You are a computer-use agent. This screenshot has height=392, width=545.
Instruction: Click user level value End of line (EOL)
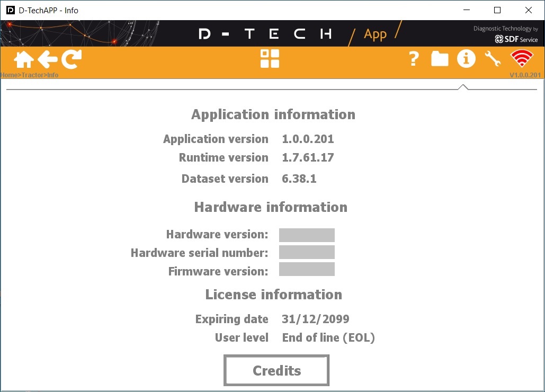(x=328, y=338)
